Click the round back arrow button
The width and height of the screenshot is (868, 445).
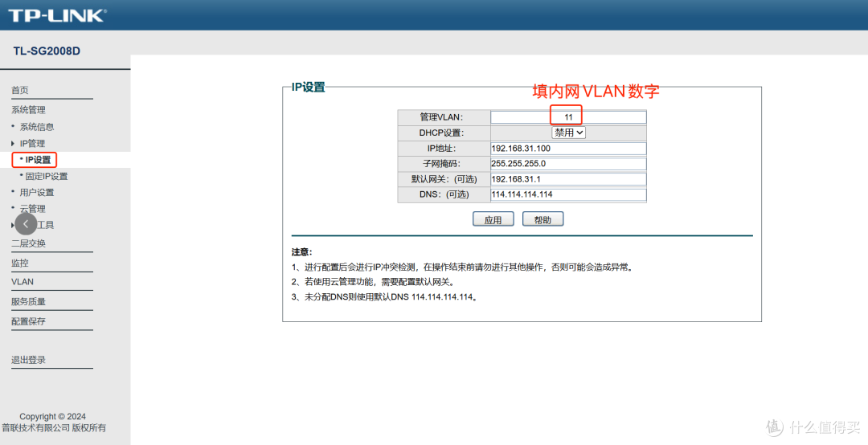click(26, 225)
